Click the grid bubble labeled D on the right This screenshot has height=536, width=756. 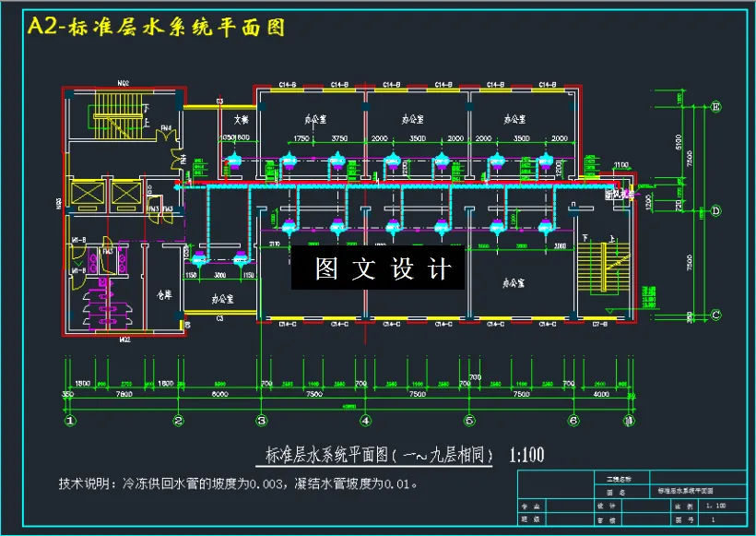[x=715, y=210]
